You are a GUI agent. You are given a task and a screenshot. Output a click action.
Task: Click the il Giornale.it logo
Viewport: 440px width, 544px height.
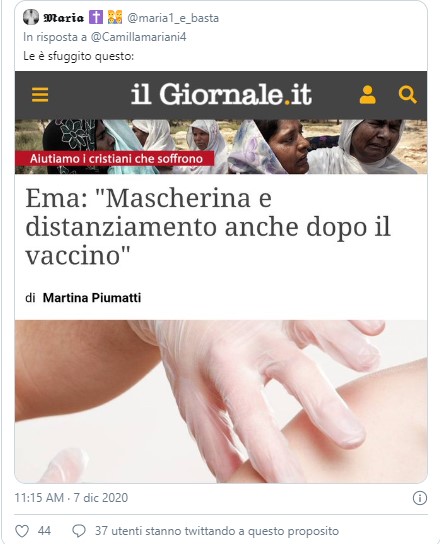221,94
